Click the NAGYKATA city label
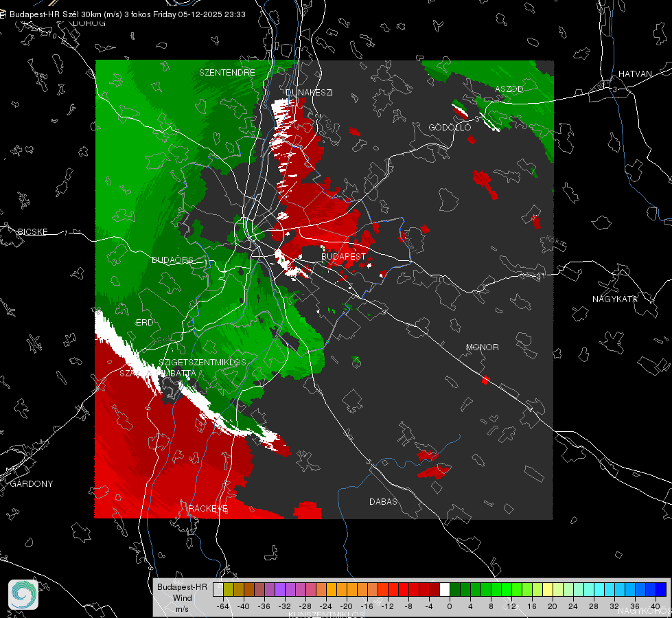The width and height of the screenshot is (672, 618). tap(615, 299)
